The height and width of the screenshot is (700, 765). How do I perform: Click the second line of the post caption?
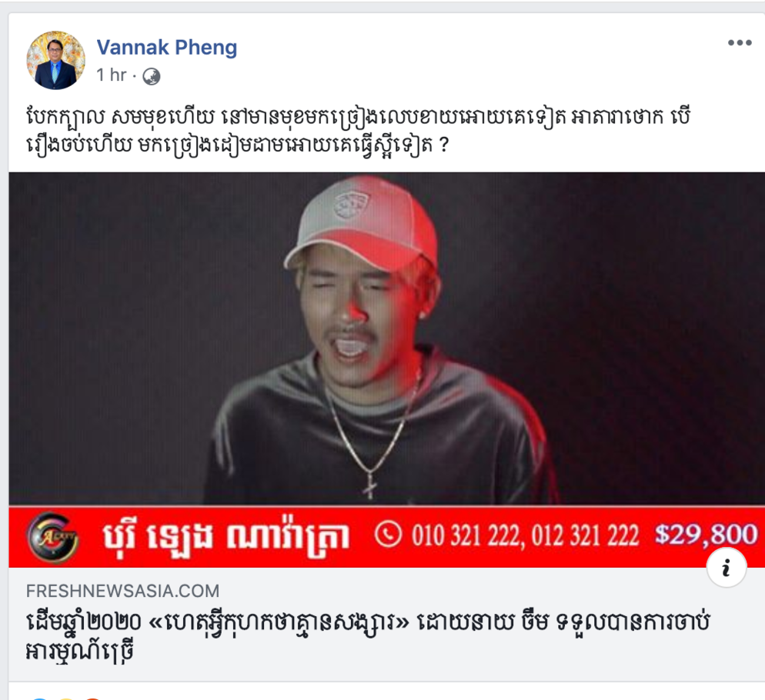pyautogui.click(x=237, y=145)
